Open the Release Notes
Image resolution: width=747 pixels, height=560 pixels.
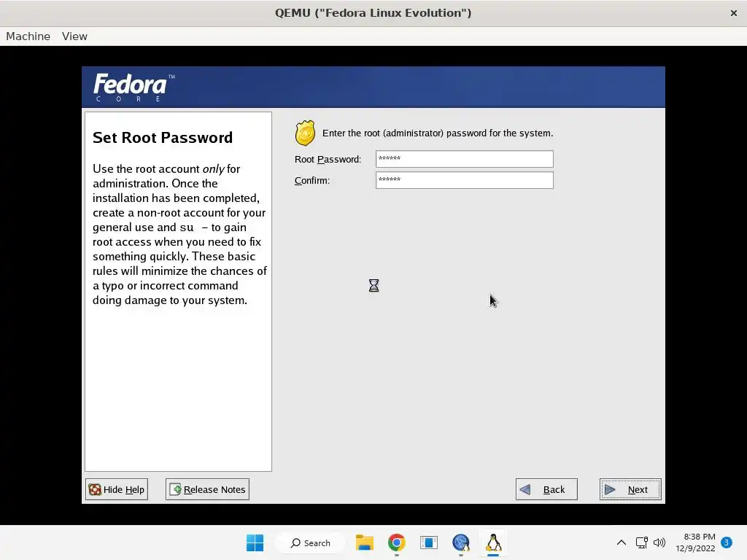point(207,489)
